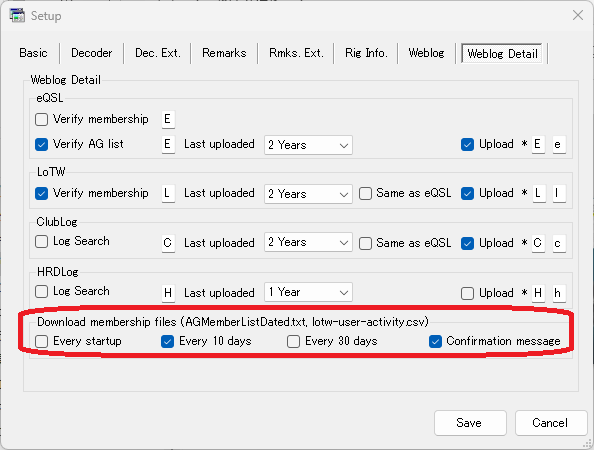The height and width of the screenshot is (450, 594).
Task: Switch to the Basic tab
Action: (x=33, y=53)
